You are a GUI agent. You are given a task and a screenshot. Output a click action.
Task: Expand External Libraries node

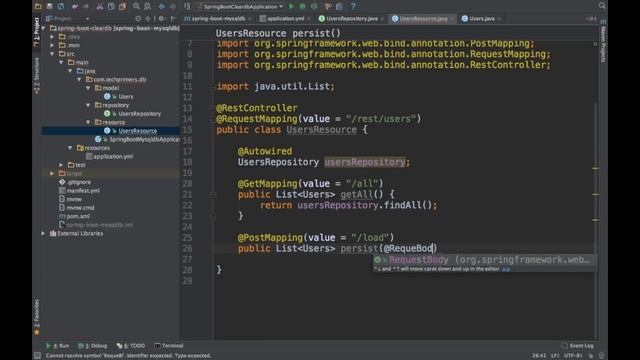click(x=43, y=233)
